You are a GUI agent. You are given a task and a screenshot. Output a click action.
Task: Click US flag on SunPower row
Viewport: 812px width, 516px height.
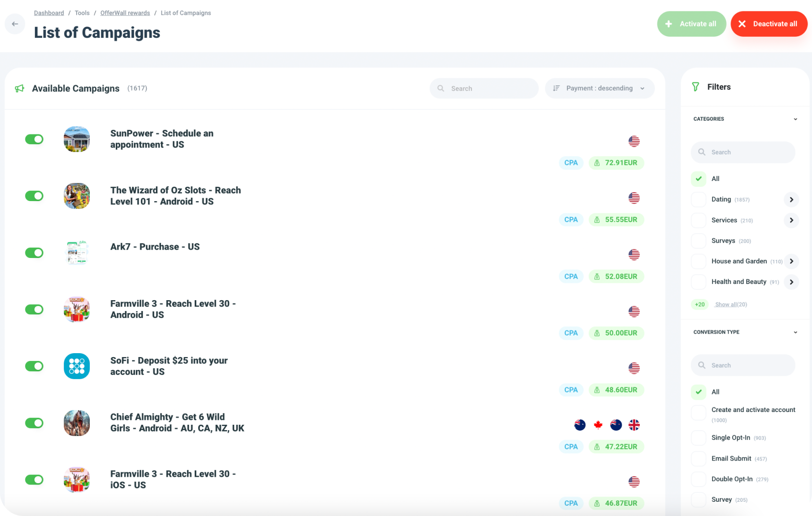click(x=634, y=141)
